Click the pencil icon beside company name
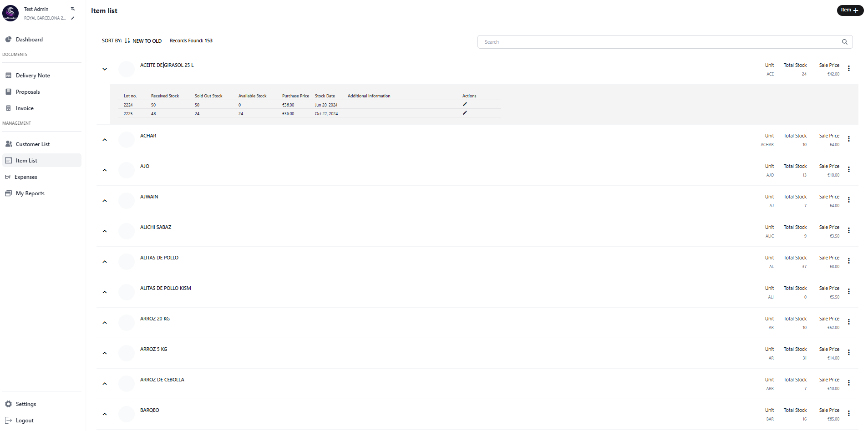Image resolution: width=868 pixels, height=431 pixels. [73, 18]
